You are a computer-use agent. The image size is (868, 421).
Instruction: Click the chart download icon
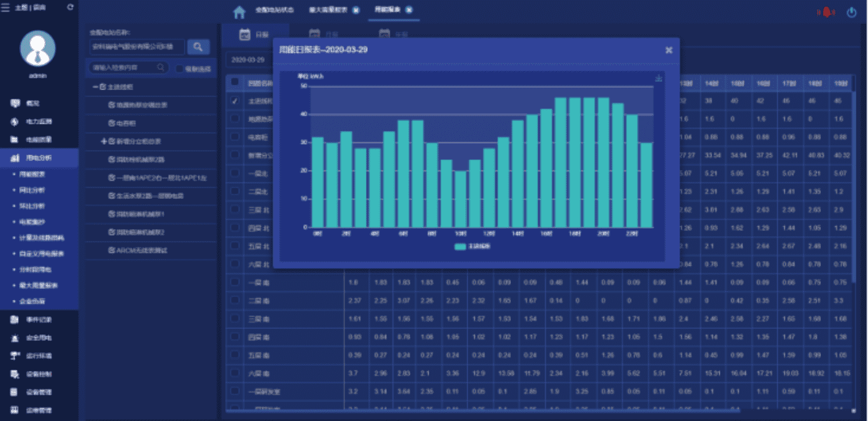pos(659,79)
